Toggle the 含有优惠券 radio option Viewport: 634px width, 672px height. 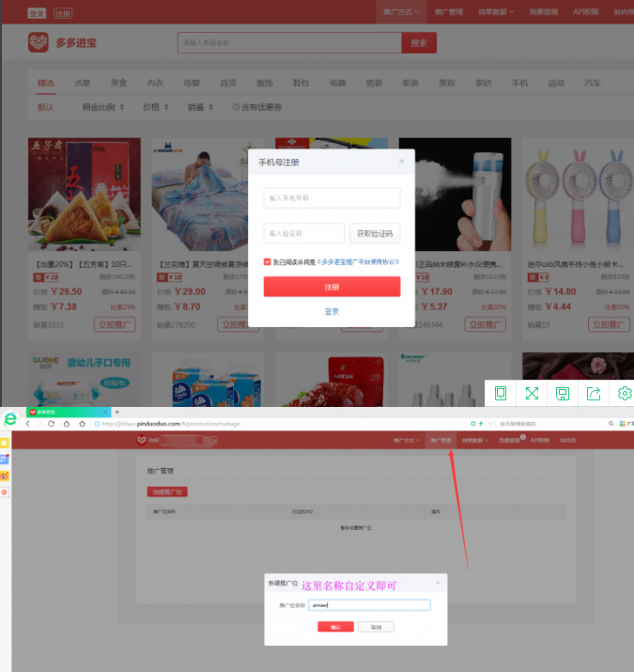tap(236, 107)
